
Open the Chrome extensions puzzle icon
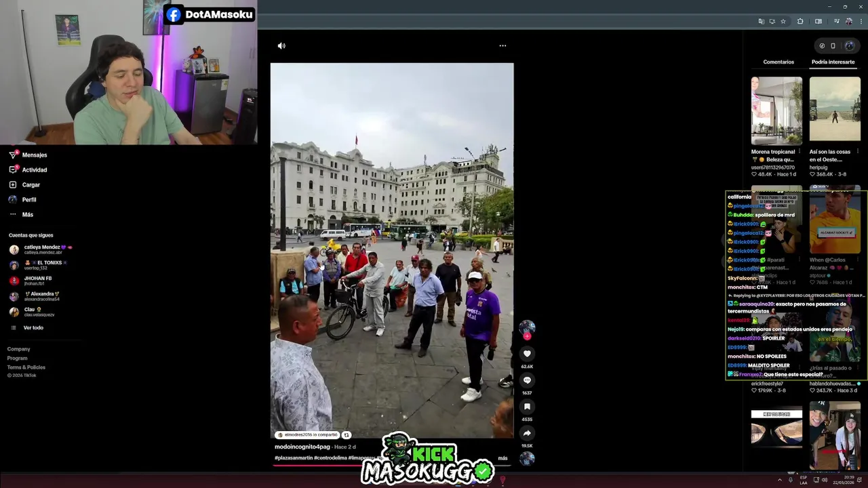800,21
